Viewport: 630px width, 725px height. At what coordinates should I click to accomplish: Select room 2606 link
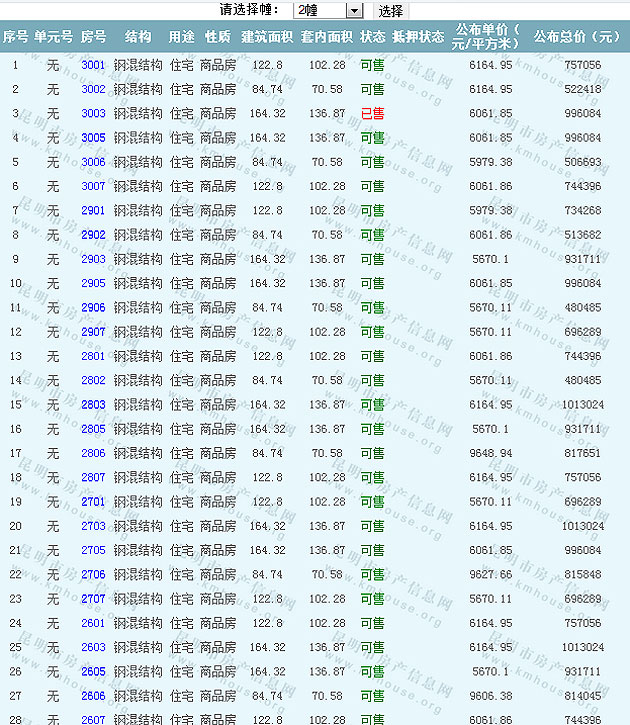(93, 696)
